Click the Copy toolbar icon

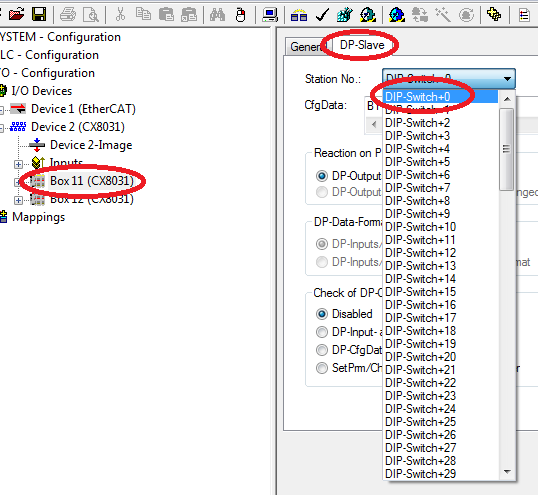coord(143,15)
